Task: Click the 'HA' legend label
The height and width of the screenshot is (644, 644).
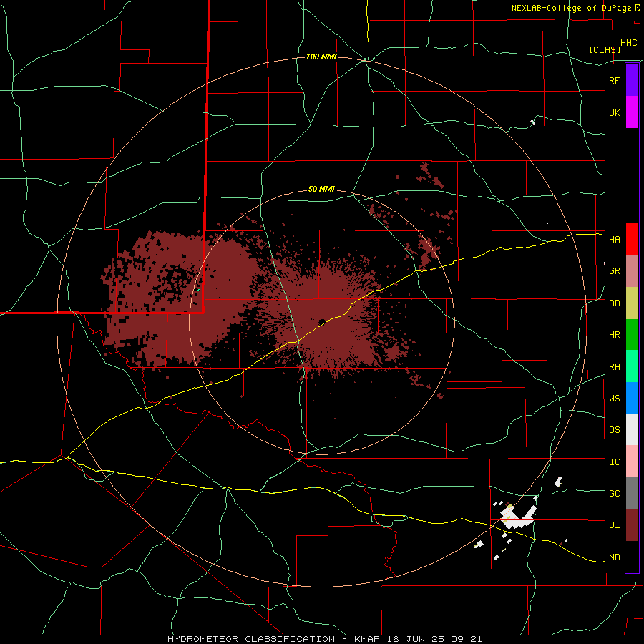Action: pyautogui.click(x=614, y=239)
